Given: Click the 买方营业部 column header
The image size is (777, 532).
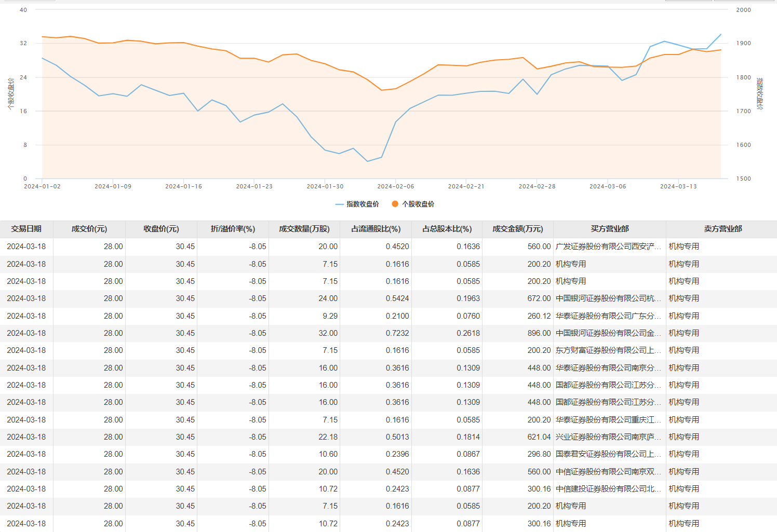Looking at the screenshot, I should tap(609, 229).
